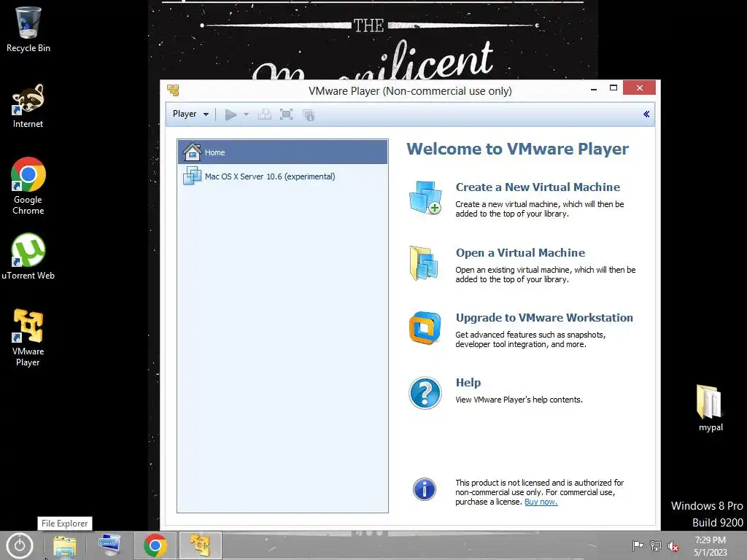Select the mypal folder on desktop
Screen dimensions: 747x560
tap(711, 408)
